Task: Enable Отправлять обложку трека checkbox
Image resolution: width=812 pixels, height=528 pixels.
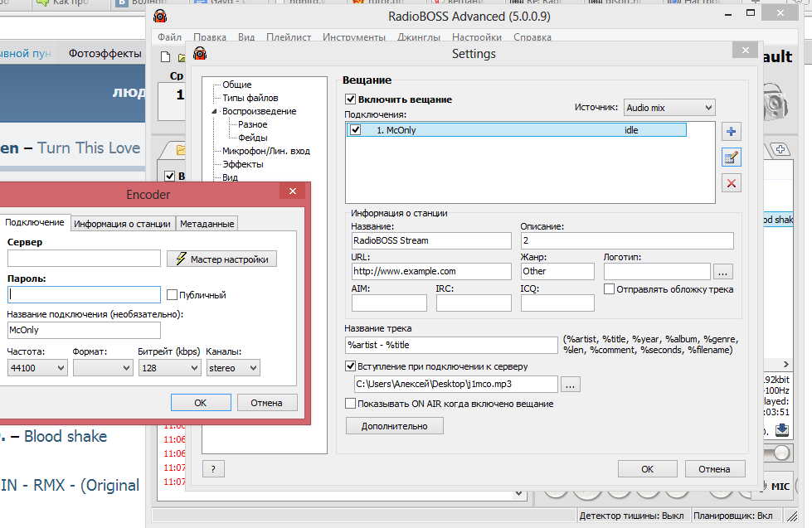Action: pos(610,289)
